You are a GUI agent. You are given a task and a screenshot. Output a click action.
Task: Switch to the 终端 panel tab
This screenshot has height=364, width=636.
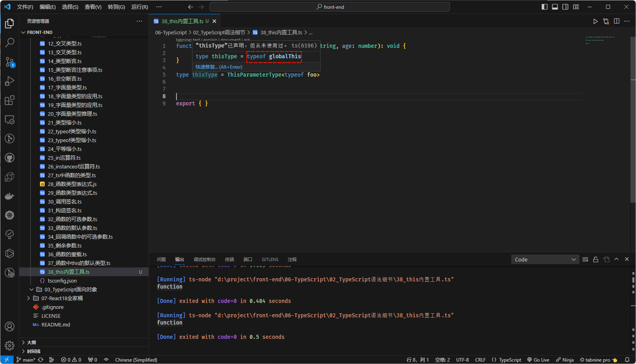(230, 259)
